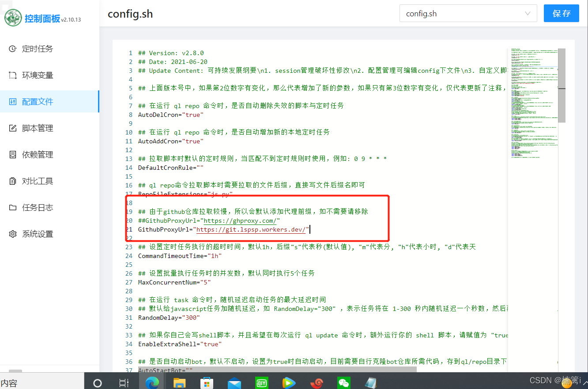Click the 配置文件 sliders icon

[x=13, y=102]
